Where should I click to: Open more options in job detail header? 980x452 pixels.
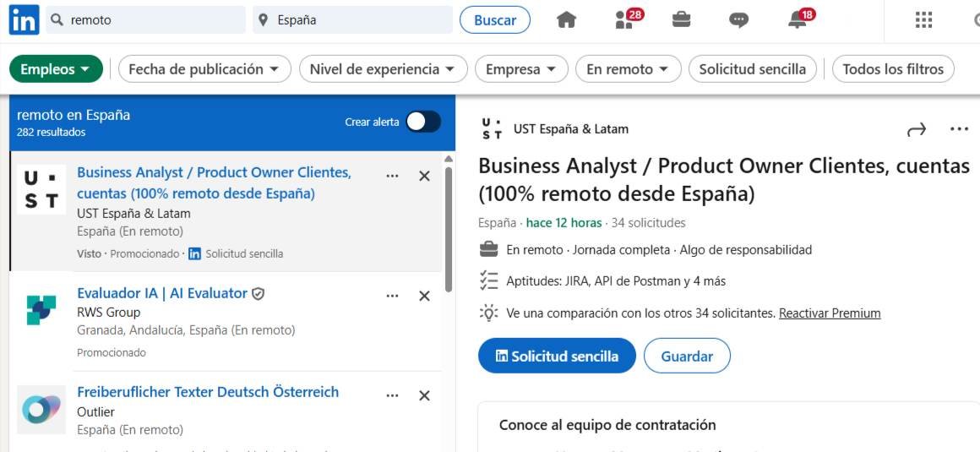959,129
